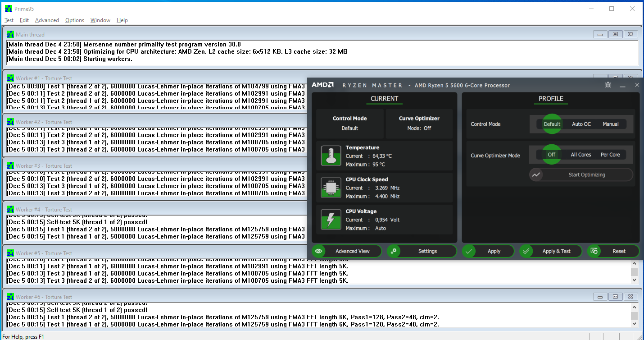Minimize the Worker #6 child window
Viewport: 644px width, 340px height.
click(x=600, y=297)
